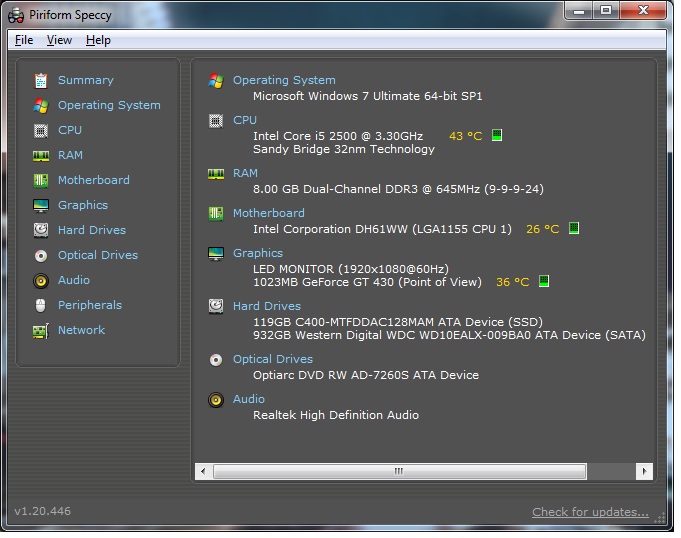
Task: Click the green CPU temperature indicator
Action: [x=497, y=136]
